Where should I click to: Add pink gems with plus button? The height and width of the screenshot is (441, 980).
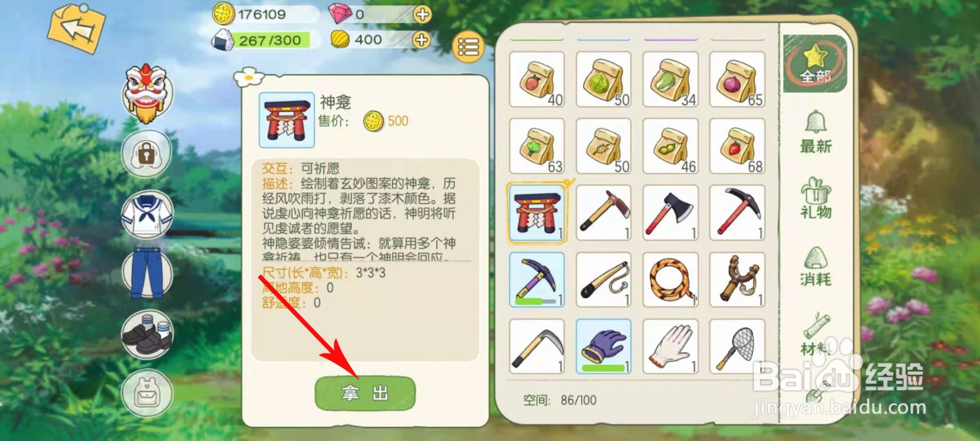pos(422,14)
